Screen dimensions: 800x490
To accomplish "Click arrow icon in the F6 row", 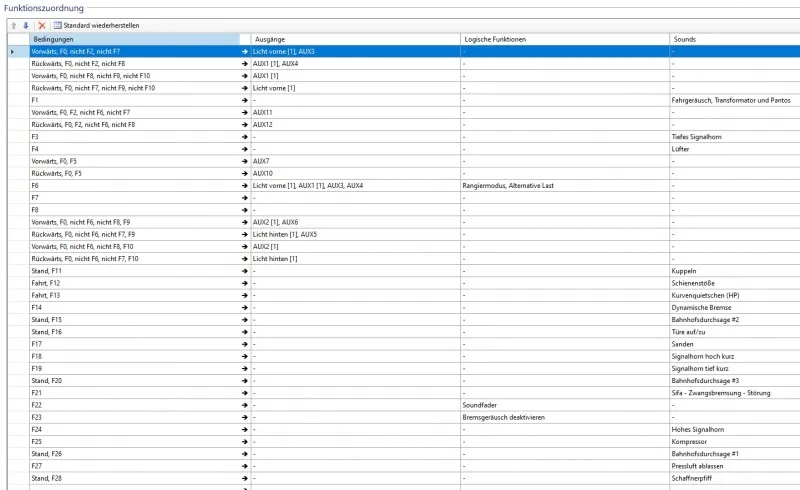I will (x=245, y=186).
